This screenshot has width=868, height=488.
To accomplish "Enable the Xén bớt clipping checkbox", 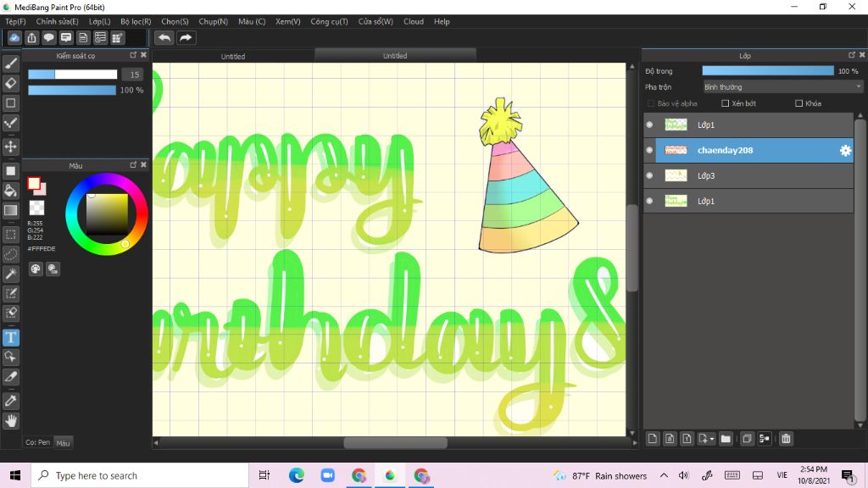I will [x=726, y=103].
